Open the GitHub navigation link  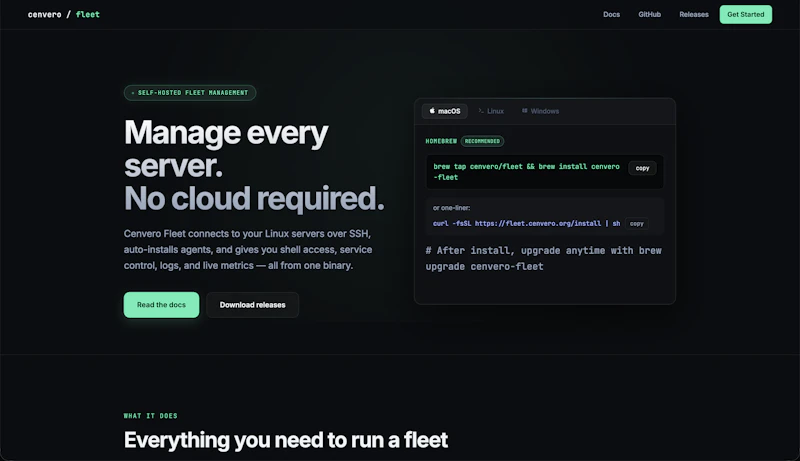tap(649, 14)
